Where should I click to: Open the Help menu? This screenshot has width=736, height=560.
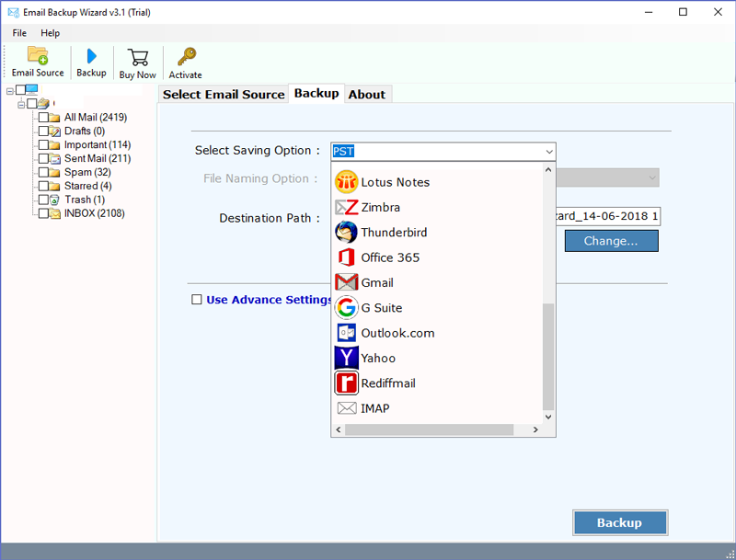(51, 33)
